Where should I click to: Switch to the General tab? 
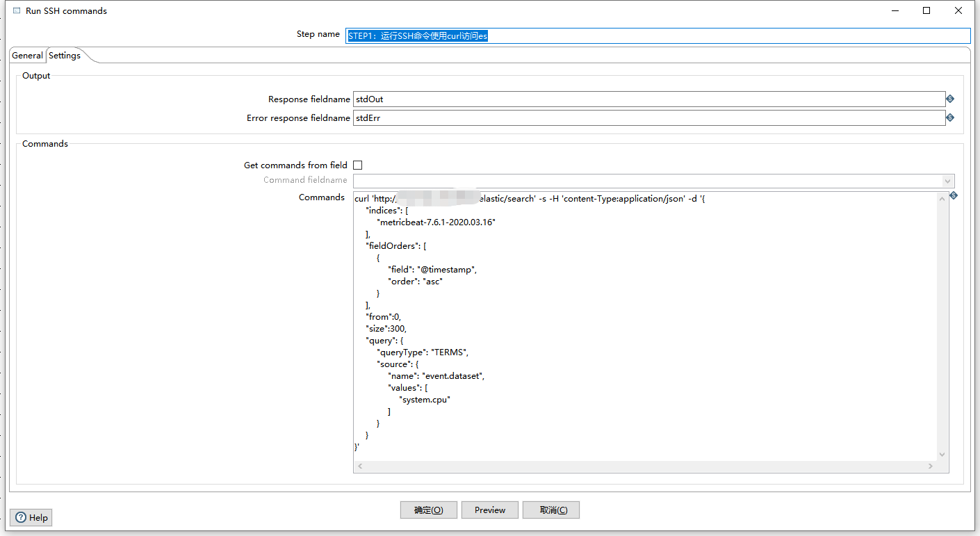coord(27,55)
